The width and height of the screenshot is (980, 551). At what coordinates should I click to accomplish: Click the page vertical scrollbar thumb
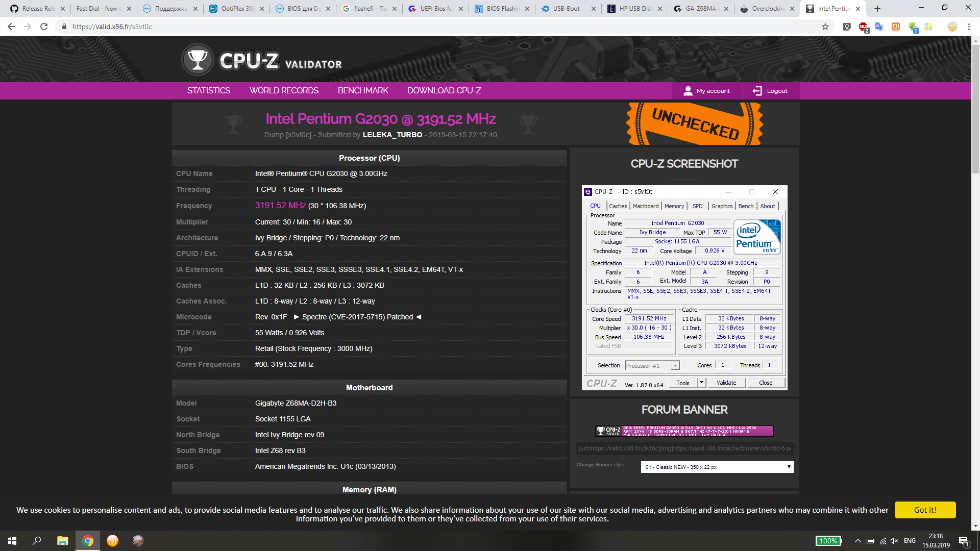pos(975,110)
